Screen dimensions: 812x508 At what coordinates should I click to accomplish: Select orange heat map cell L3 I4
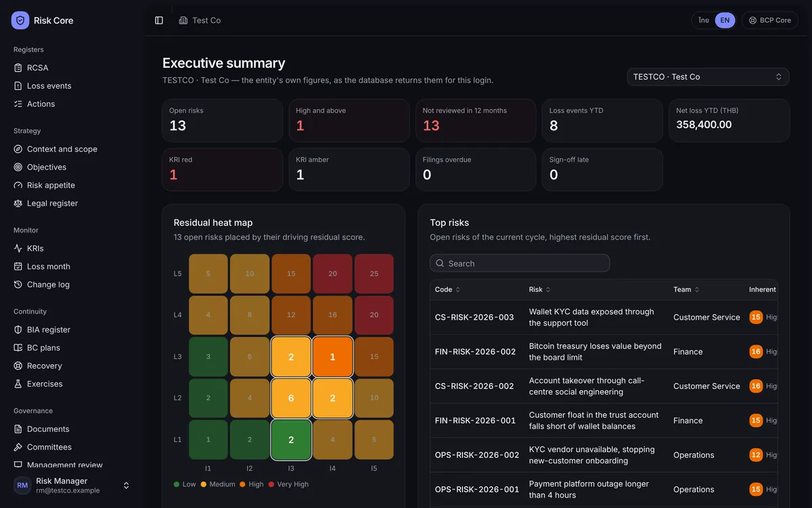point(332,356)
